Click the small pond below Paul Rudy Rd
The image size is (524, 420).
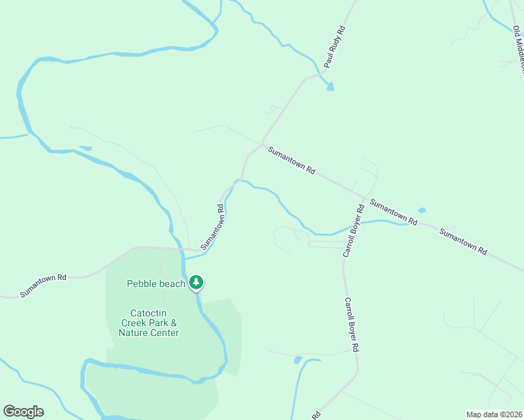330,87
